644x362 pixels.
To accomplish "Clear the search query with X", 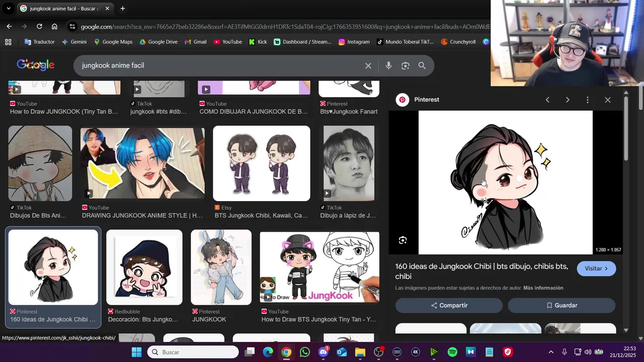I will click(368, 66).
